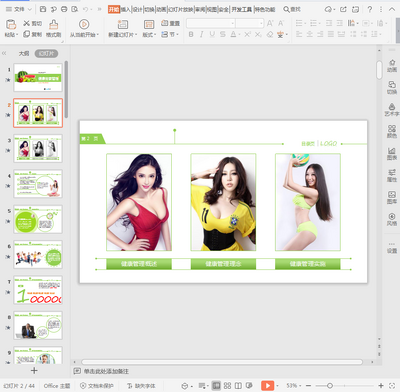Save the presentation with the floppy icon
The image size is (400, 392).
(x=43, y=9)
